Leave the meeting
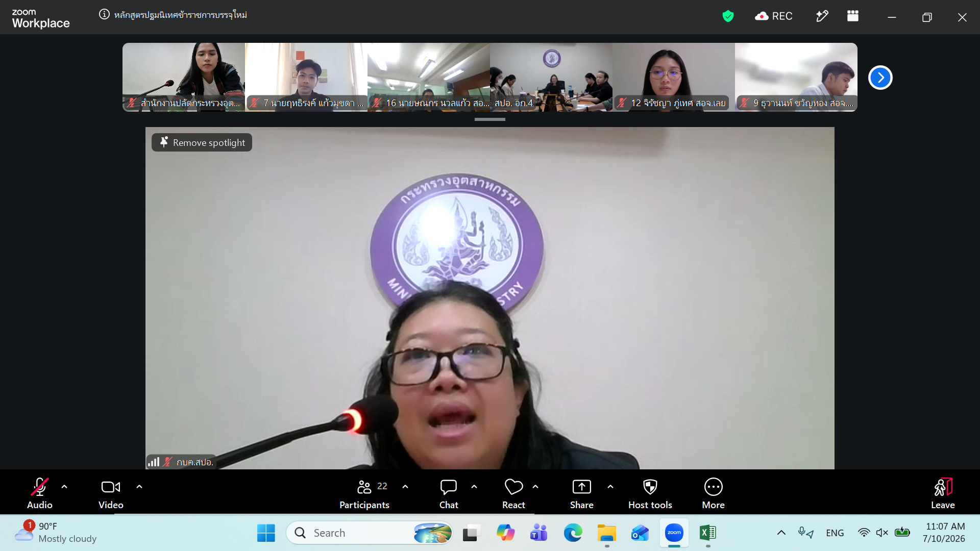 coord(943,493)
